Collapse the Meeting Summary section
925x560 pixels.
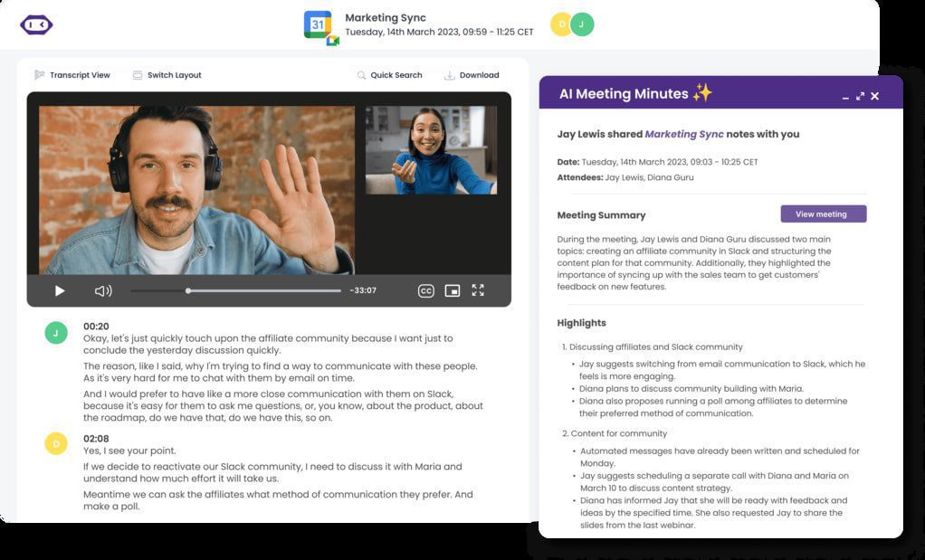coord(600,214)
